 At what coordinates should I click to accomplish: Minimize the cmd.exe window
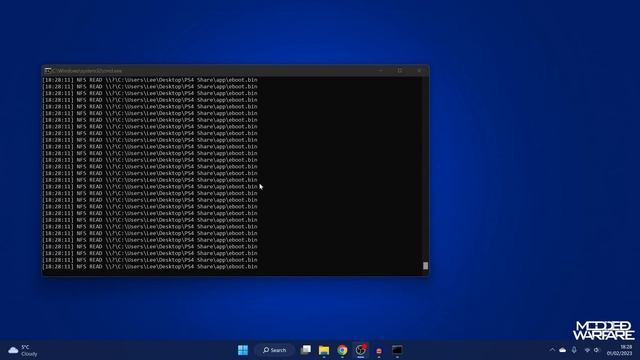pos(381,71)
